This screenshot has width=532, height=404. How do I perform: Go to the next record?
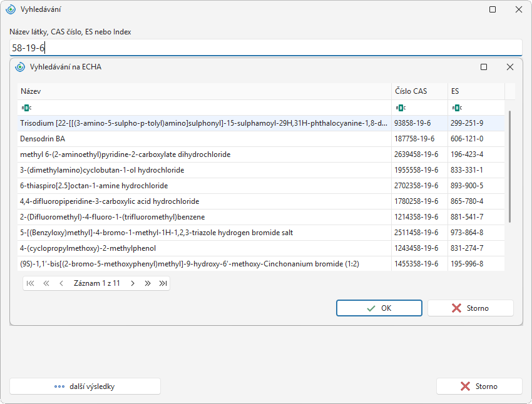click(133, 283)
